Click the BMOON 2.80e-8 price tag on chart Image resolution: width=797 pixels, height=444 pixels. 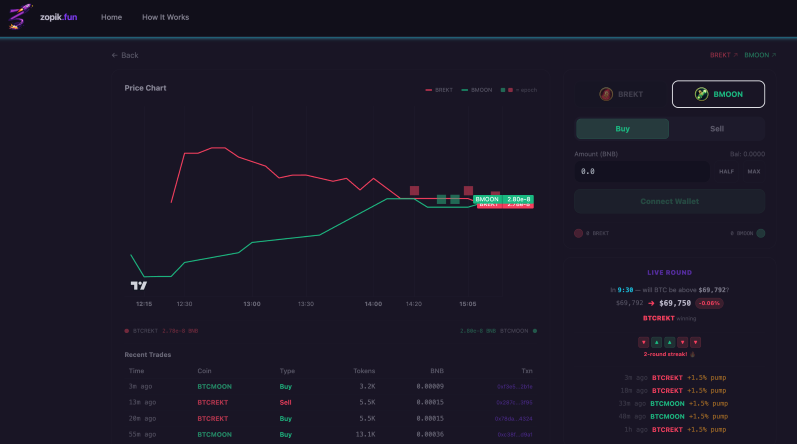pyautogui.click(x=503, y=199)
